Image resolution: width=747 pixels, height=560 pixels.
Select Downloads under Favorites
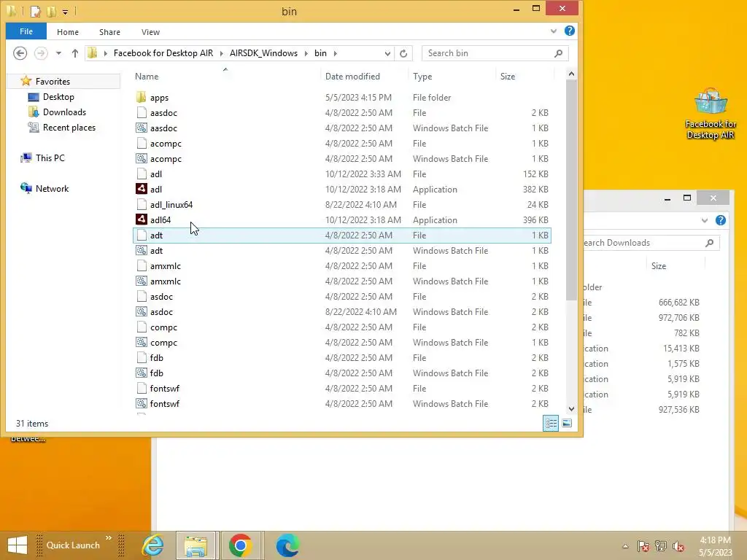[x=64, y=112]
